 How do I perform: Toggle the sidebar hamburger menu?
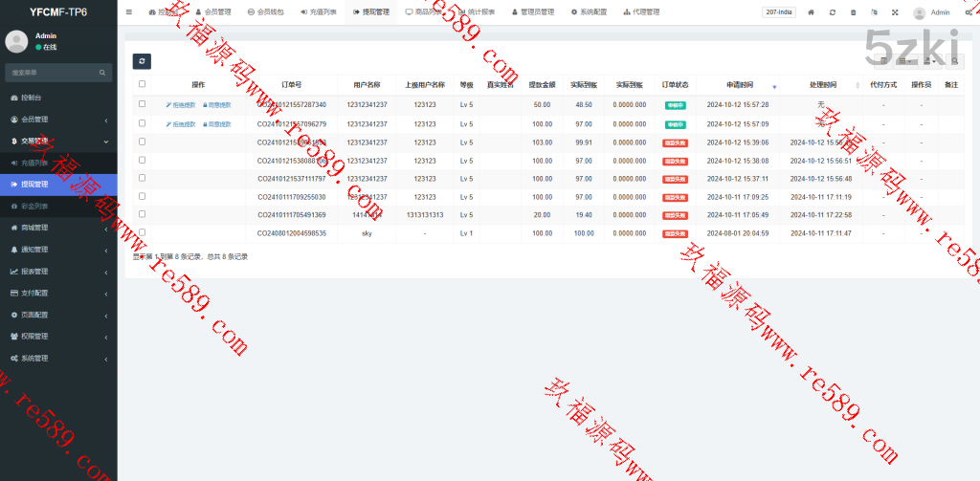point(129,12)
